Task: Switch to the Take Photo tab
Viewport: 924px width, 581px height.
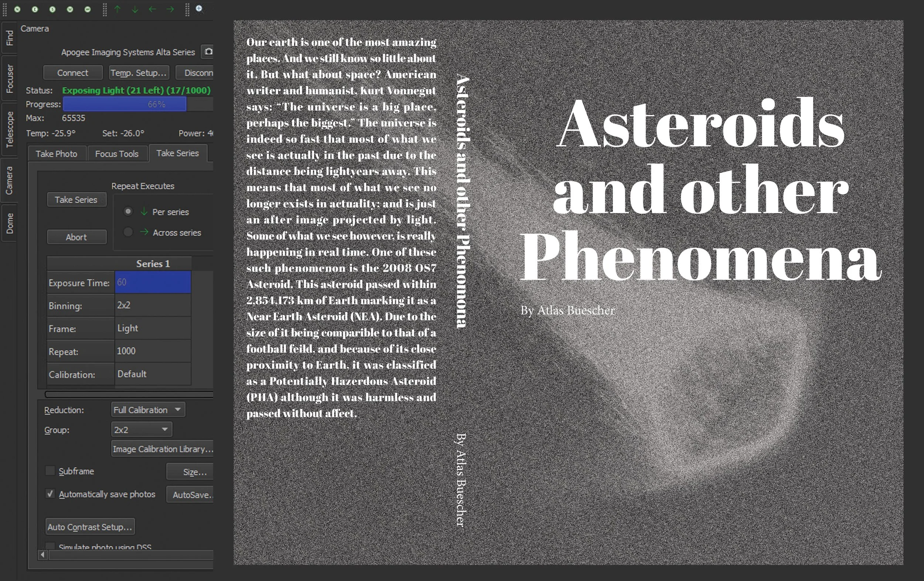Action: pos(57,153)
